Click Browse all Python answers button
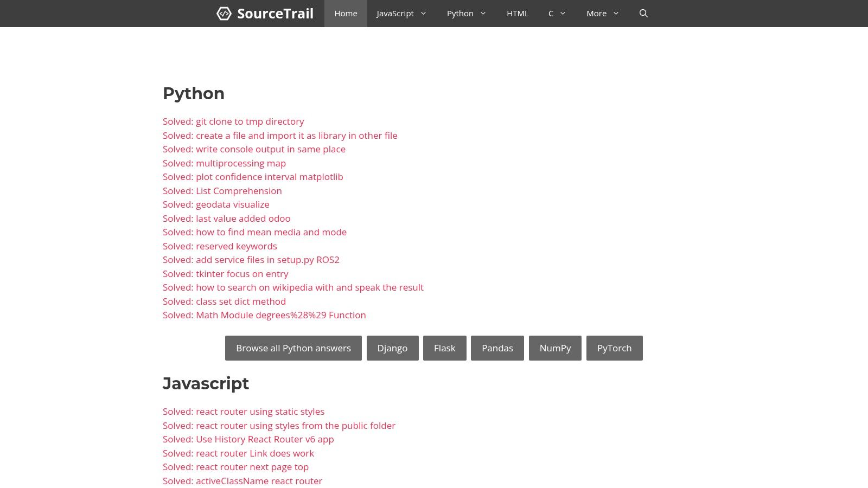 point(293,348)
